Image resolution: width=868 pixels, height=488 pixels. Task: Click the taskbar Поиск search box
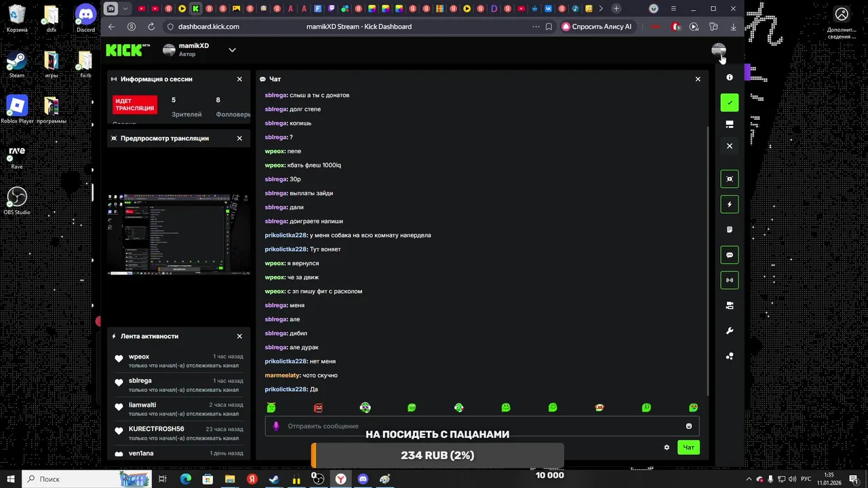[86, 479]
